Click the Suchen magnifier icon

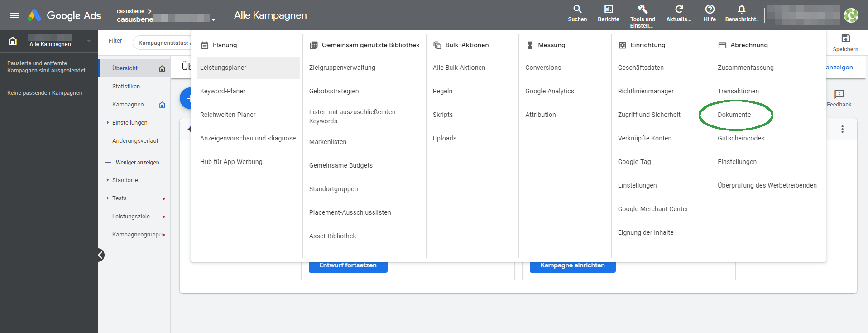pos(577,9)
